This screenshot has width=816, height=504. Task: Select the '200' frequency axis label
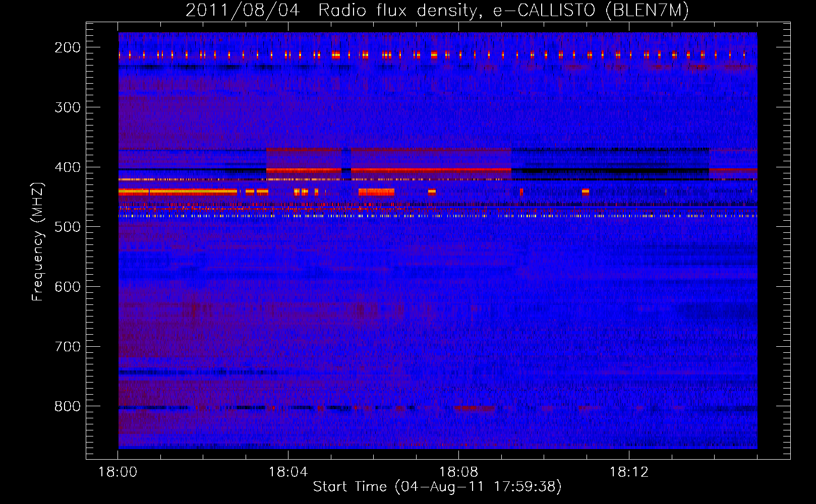[68, 47]
